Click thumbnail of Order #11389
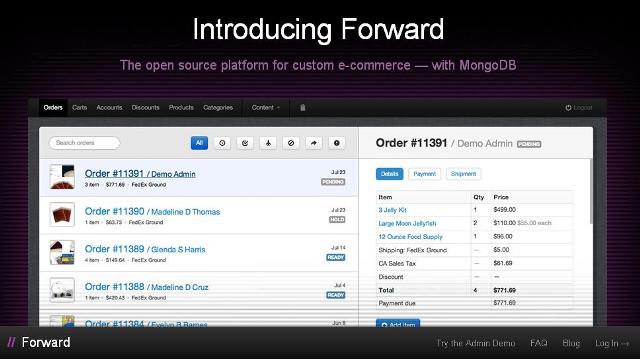The height and width of the screenshot is (360, 640). (x=62, y=252)
